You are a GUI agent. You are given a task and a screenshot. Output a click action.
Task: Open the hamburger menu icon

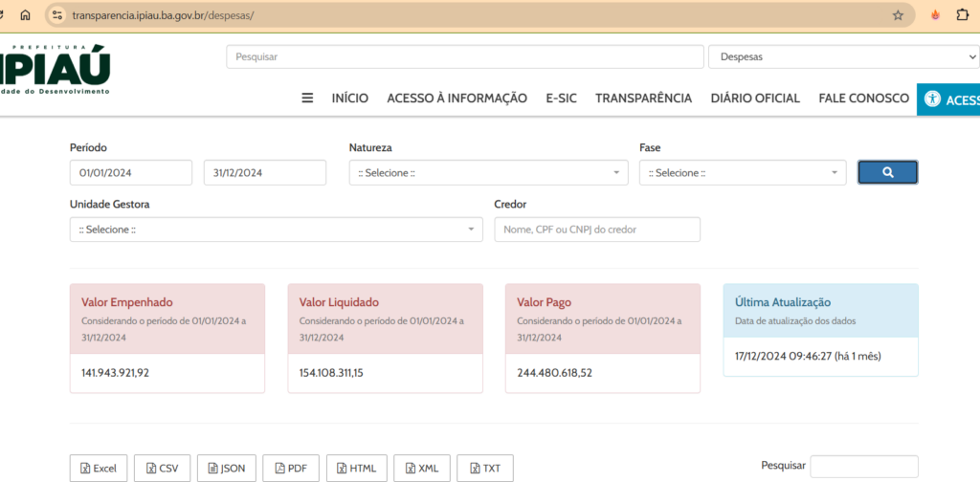pos(307,98)
